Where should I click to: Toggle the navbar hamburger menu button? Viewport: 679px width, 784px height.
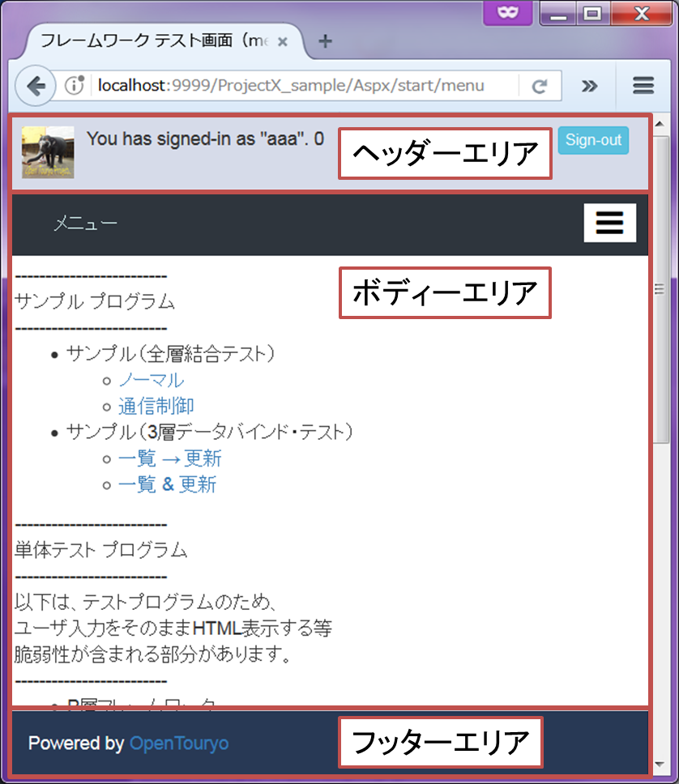(609, 224)
